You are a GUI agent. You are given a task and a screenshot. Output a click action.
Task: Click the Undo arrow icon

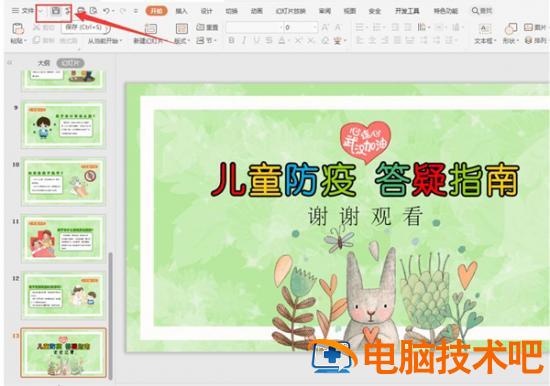coord(107,11)
